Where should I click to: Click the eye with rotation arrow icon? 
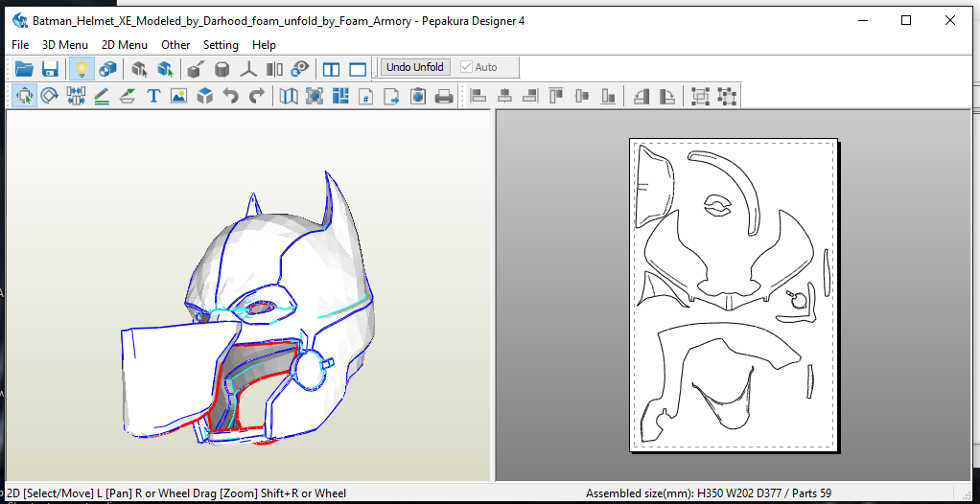(x=301, y=68)
